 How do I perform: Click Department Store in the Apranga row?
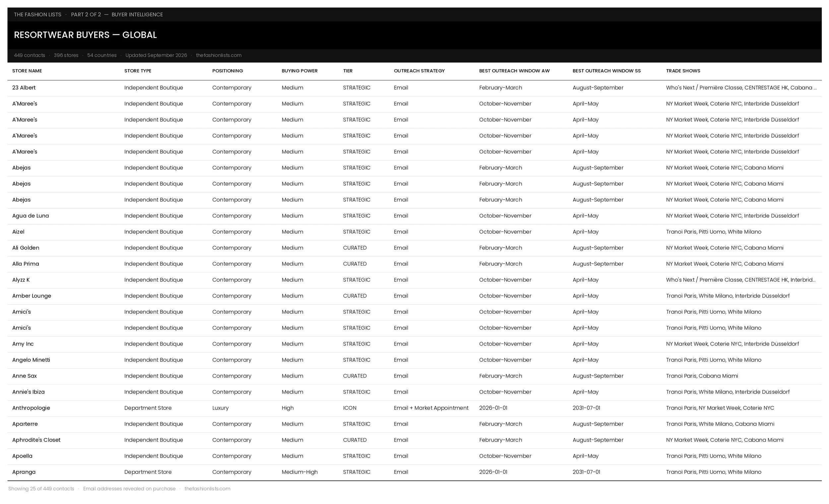click(x=148, y=472)
